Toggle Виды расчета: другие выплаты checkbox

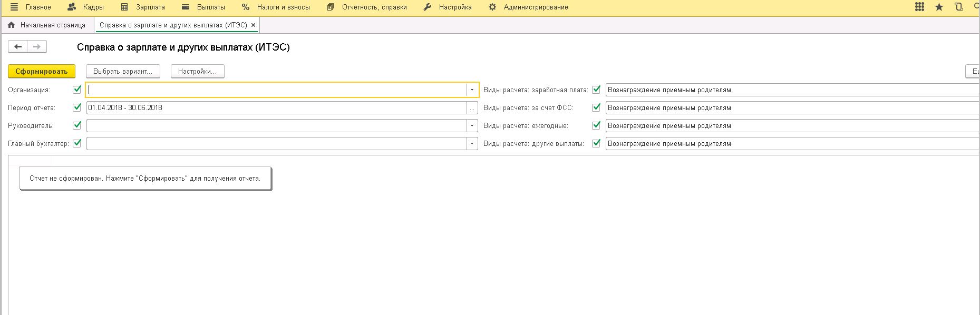click(596, 143)
